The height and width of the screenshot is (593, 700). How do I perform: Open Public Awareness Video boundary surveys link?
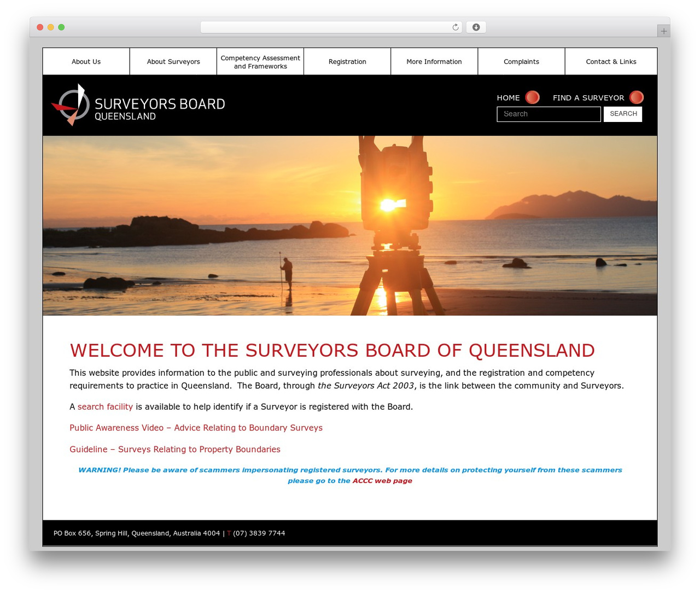(196, 428)
